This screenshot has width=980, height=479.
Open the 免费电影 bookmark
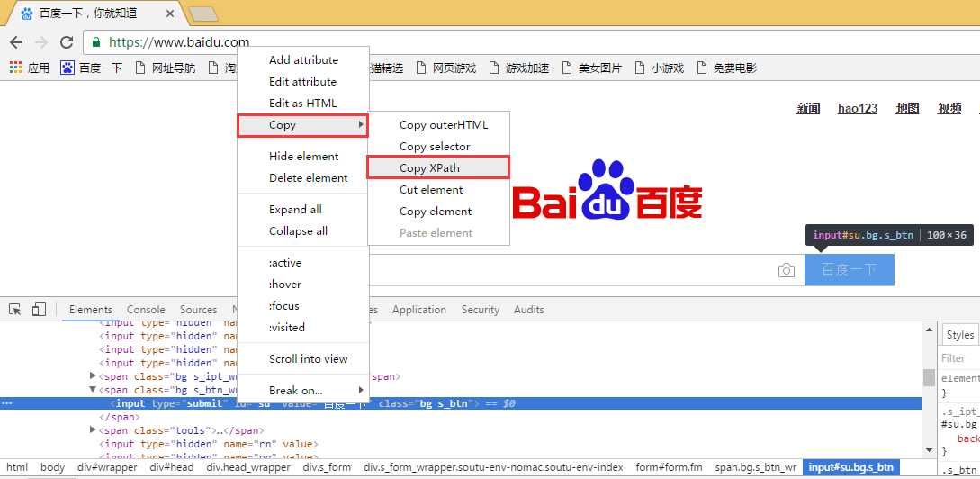click(726, 68)
